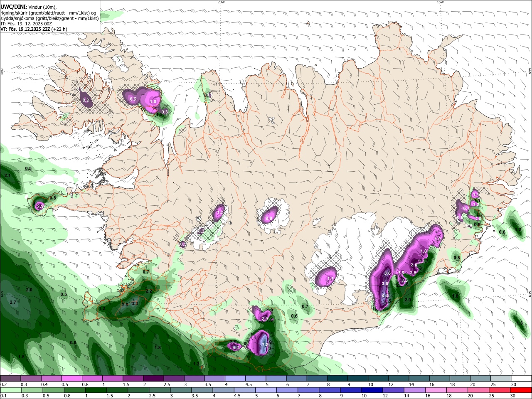Click the '4.2' precipitation value label
The width and height of the screenshot is (532, 399).
(235, 347)
